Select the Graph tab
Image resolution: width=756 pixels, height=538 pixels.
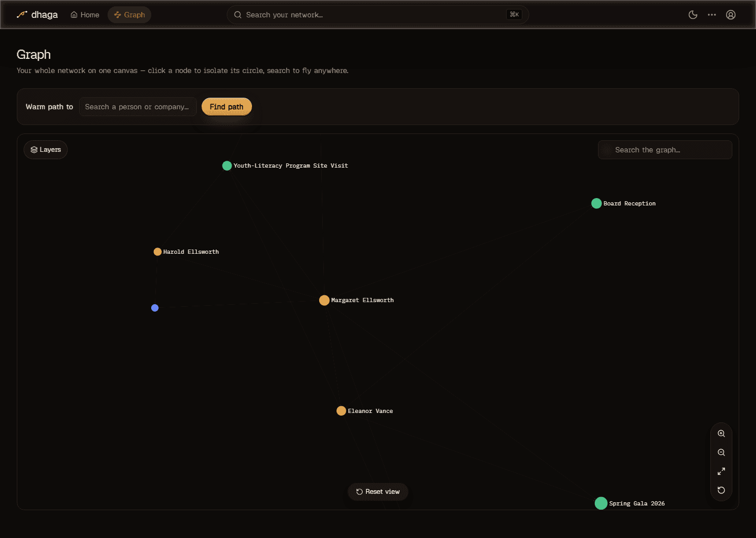(130, 15)
